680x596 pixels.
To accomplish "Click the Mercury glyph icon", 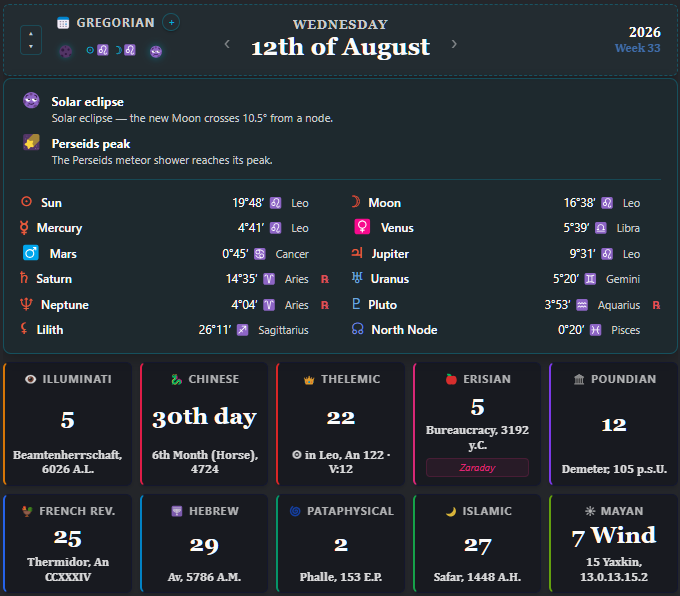I will click(x=24, y=228).
